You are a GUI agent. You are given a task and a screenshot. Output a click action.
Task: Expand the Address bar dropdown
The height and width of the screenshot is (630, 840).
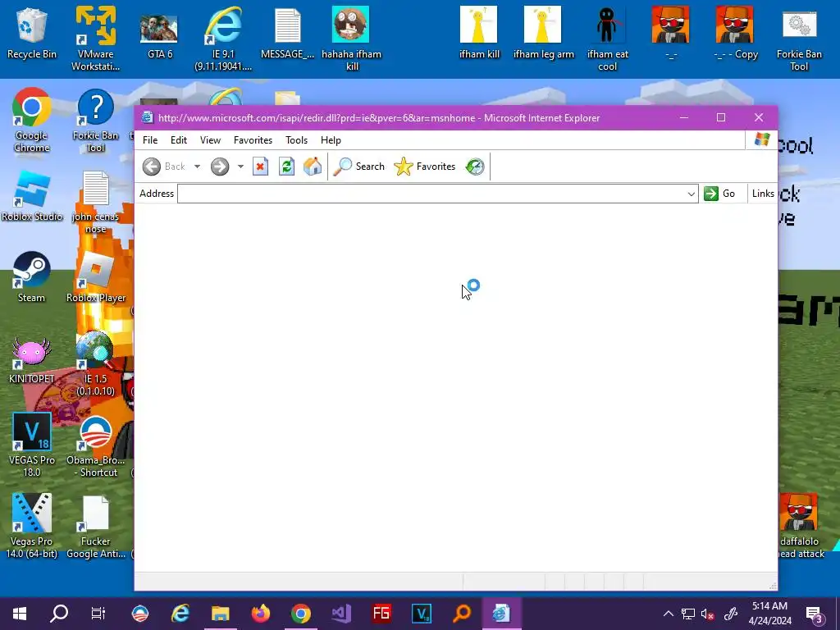pos(691,194)
